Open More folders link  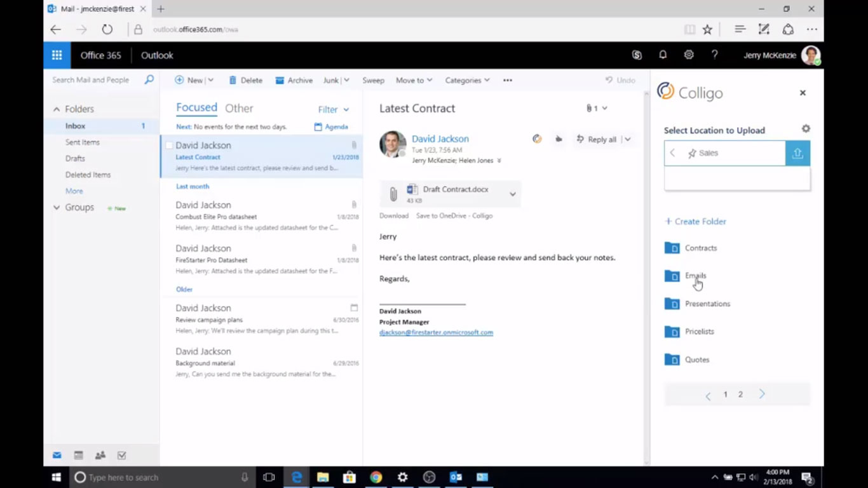(74, 191)
